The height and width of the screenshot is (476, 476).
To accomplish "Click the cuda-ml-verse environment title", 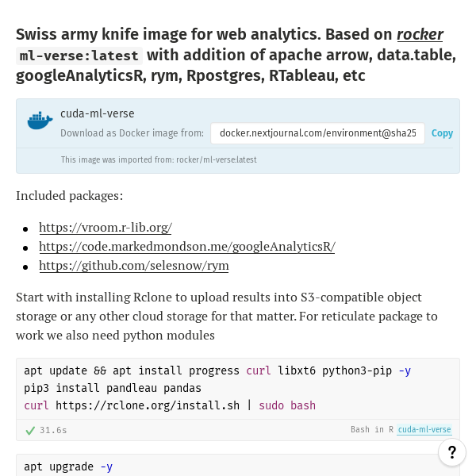I will point(97,113).
